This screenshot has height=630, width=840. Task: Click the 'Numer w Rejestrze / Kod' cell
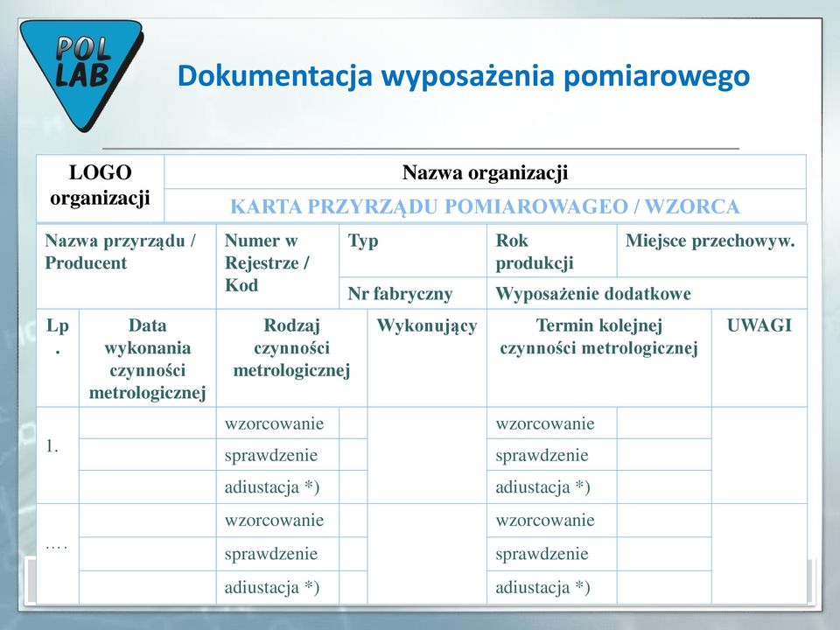click(277, 266)
